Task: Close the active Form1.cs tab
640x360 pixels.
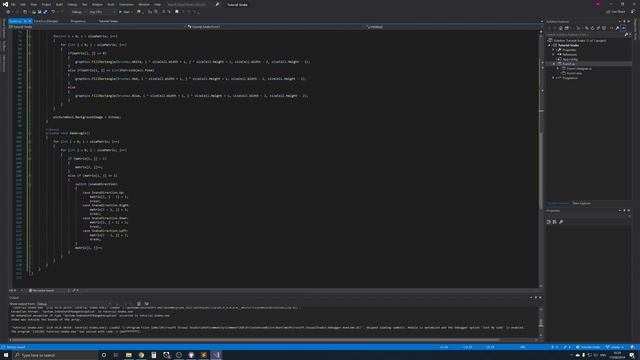Action: pyautogui.click(x=30, y=21)
